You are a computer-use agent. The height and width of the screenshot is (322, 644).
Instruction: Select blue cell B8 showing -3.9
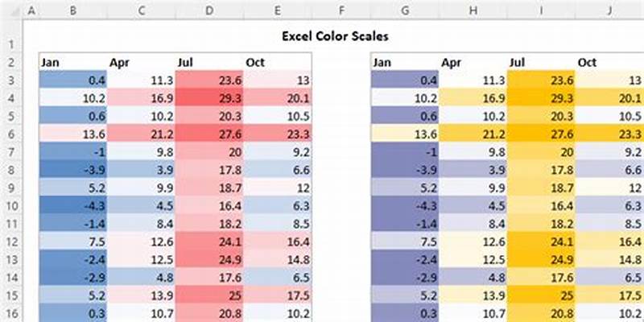pyautogui.click(x=73, y=170)
